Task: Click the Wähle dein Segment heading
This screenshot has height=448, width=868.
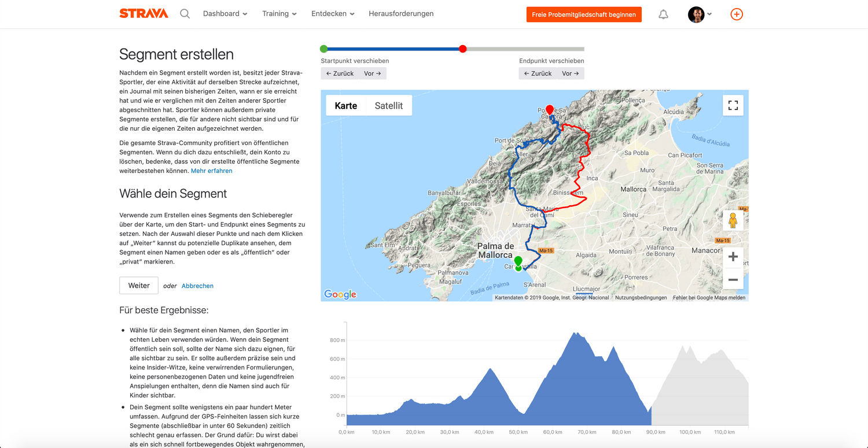Action: (173, 194)
